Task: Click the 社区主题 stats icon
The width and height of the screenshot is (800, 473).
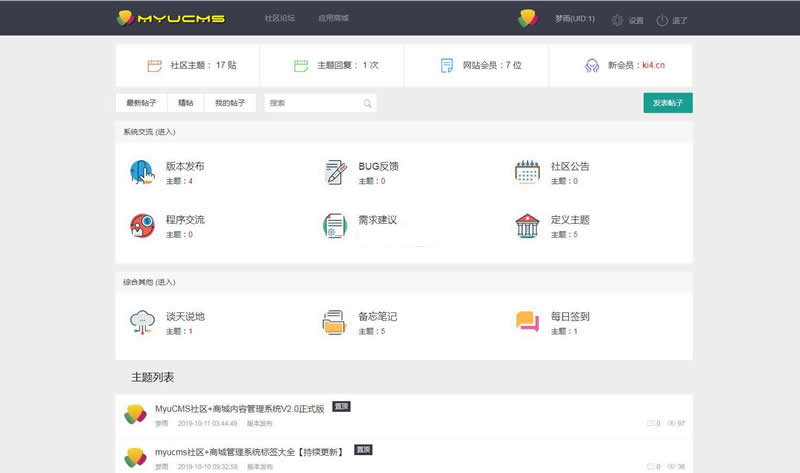Action: (x=154, y=65)
